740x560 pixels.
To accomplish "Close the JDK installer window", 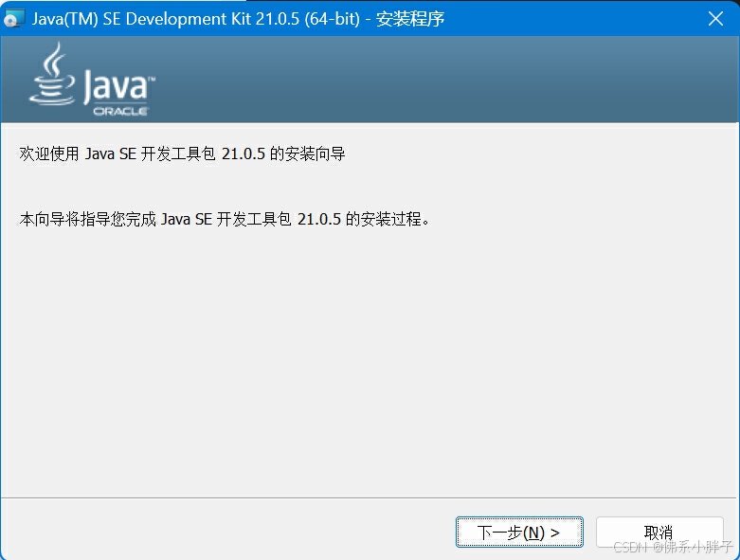I will coord(715,19).
